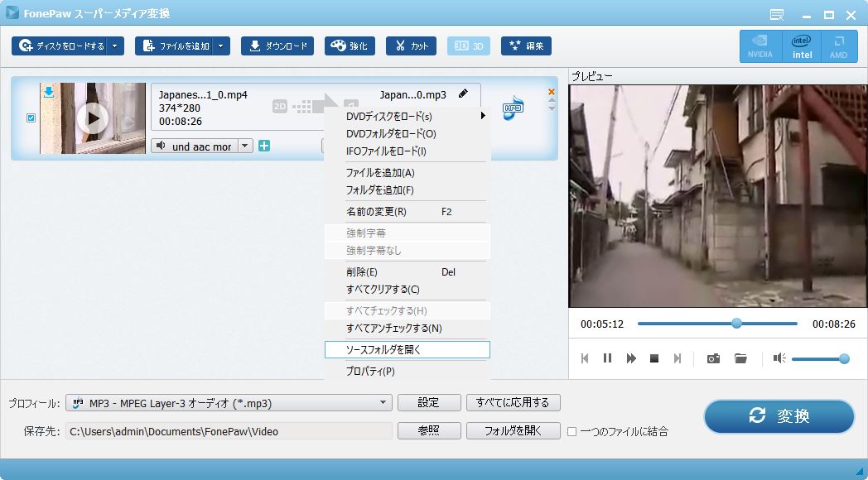Toggle AMD acceleration

[x=839, y=46]
